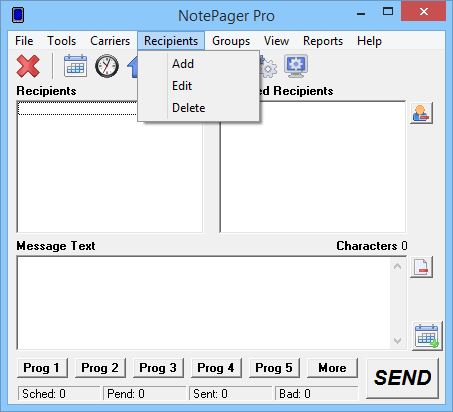Click the Bad: 0 status field
This screenshot has height=412, width=453.
[x=316, y=394]
